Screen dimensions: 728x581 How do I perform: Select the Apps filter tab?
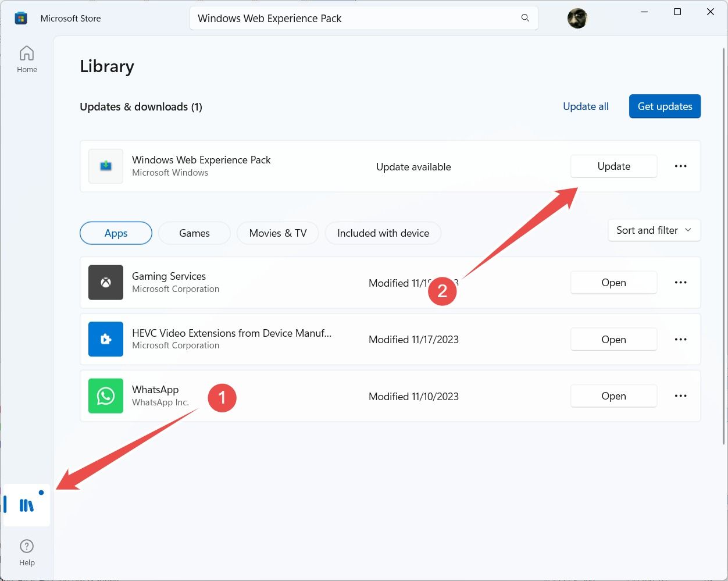click(x=116, y=233)
